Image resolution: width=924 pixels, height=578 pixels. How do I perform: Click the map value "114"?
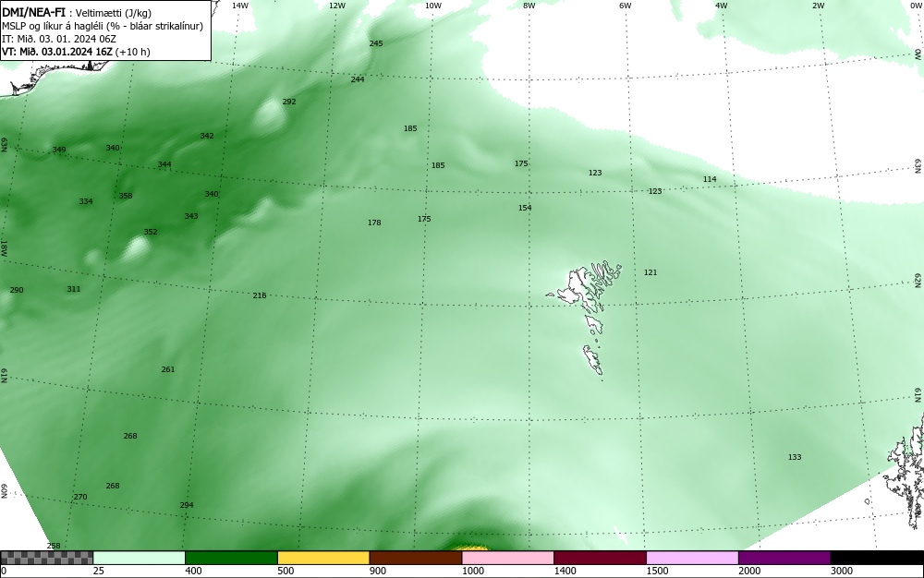pyautogui.click(x=710, y=179)
